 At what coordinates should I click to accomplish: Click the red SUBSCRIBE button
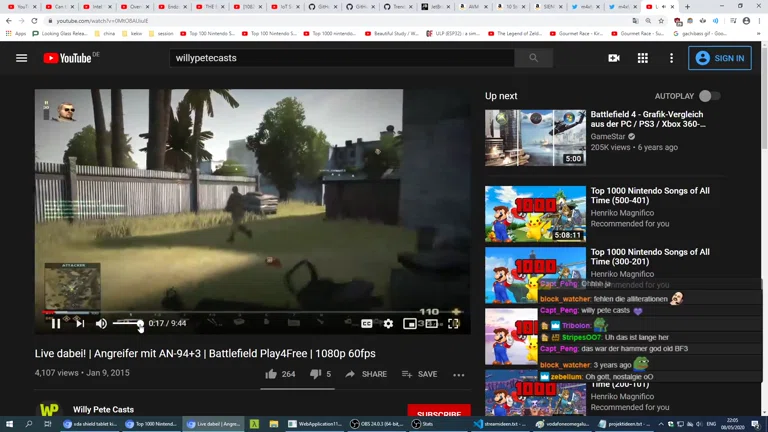(439, 411)
